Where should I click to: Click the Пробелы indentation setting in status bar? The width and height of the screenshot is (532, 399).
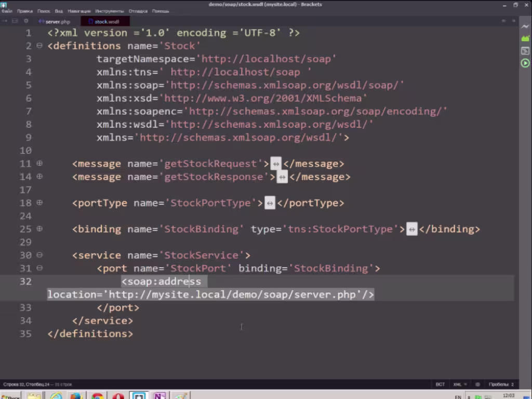pyautogui.click(x=501, y=384)
